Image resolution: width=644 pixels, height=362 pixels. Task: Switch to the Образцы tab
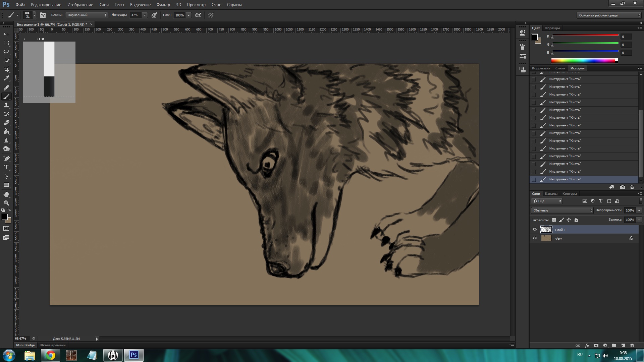point(552,28)
